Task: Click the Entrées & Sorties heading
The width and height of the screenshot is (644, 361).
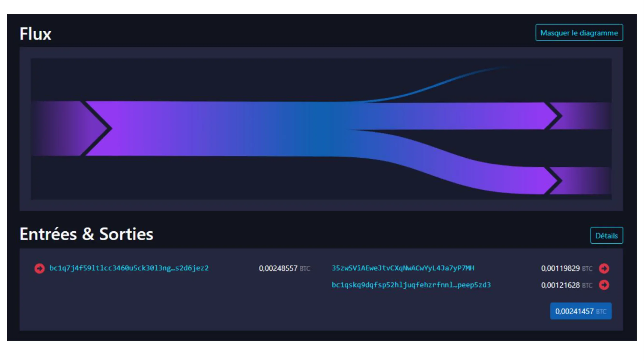Action: tap(86, 234)
